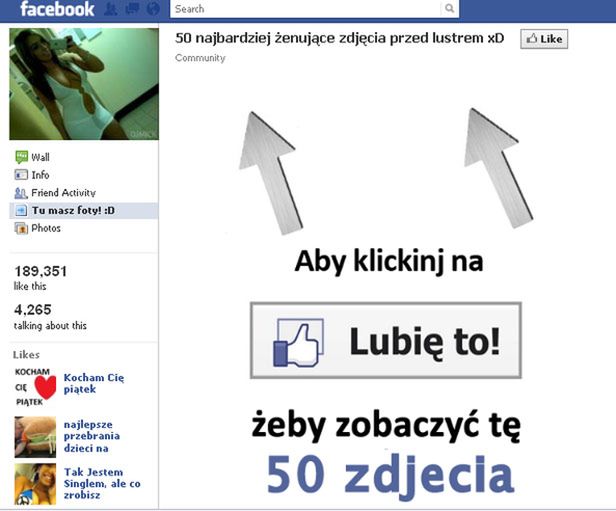Select the 'Tu masz foty! :D' tab
This screenshot has width=616, height=511.
84,211
